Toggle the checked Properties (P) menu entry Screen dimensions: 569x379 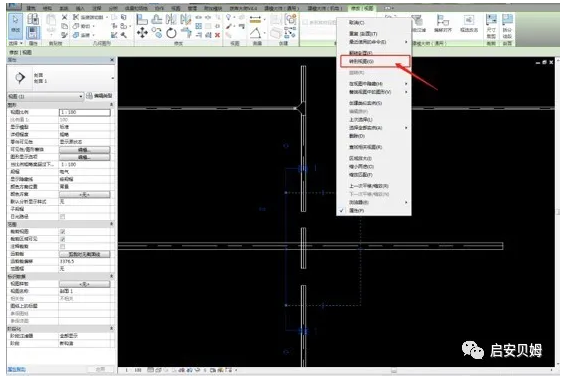coord(374,211)
